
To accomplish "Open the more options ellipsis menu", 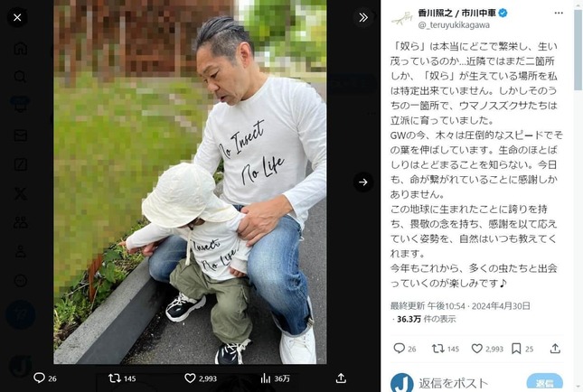I will [559, 13].
